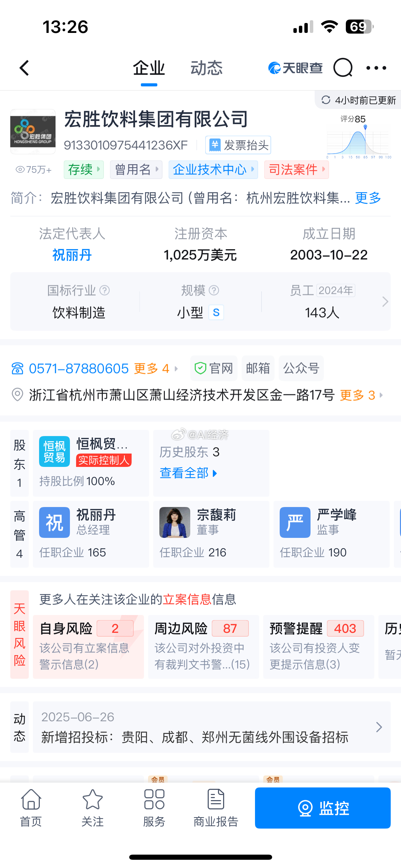Tap the 75万+ views eye icon
The image size is (401, 868).
pos(20,169)
